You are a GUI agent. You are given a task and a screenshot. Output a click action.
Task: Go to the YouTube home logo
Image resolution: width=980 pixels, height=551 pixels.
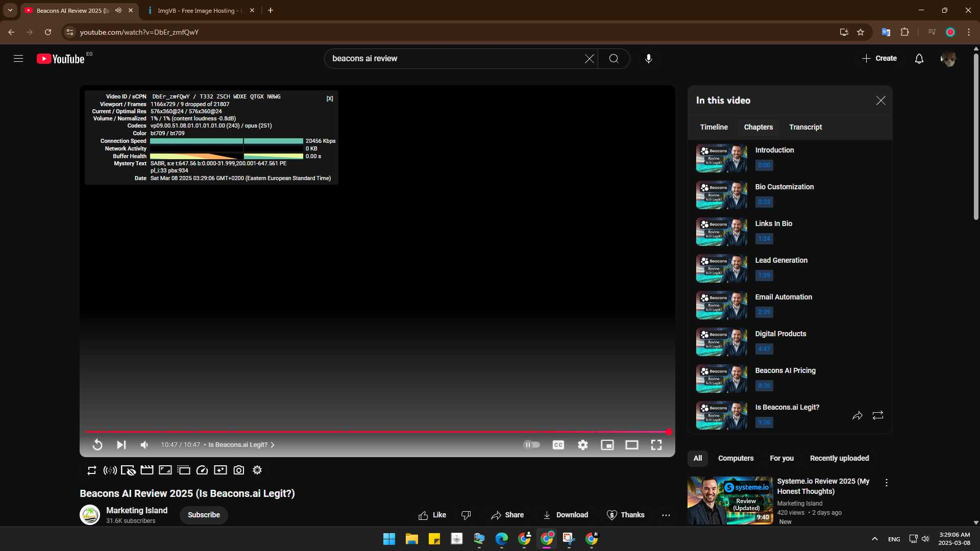pos(60,59)
